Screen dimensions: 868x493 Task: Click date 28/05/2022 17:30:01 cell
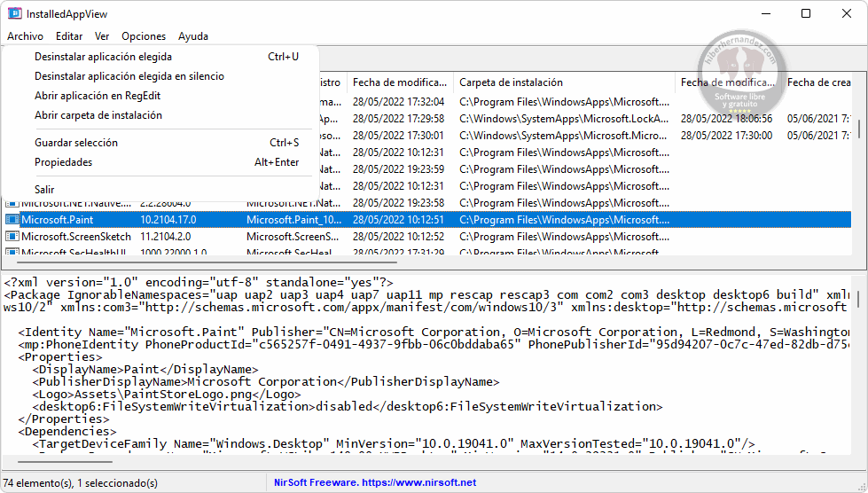pos(399,135)
